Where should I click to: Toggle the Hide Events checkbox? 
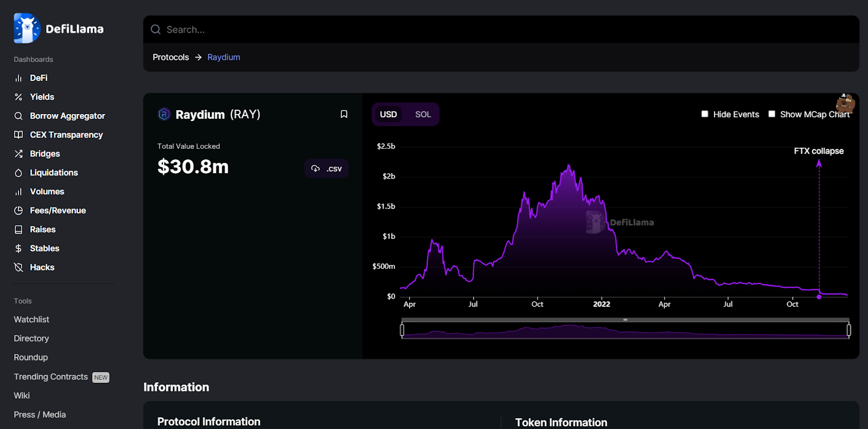705,114
